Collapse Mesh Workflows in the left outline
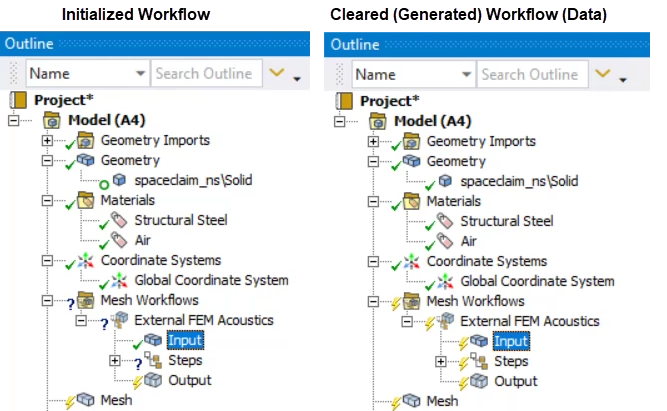The height and width of the screenshot is (411, 667). point(46,301)
